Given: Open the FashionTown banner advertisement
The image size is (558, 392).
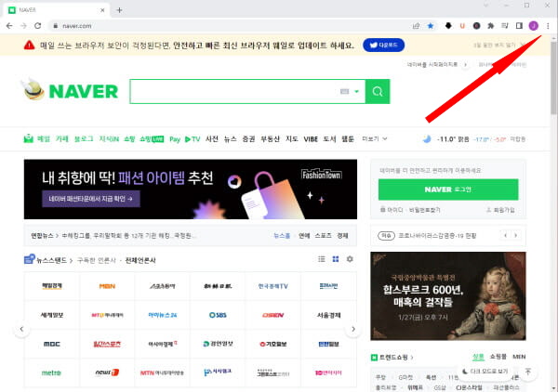Looking at the screenshot, I should 191,189.
